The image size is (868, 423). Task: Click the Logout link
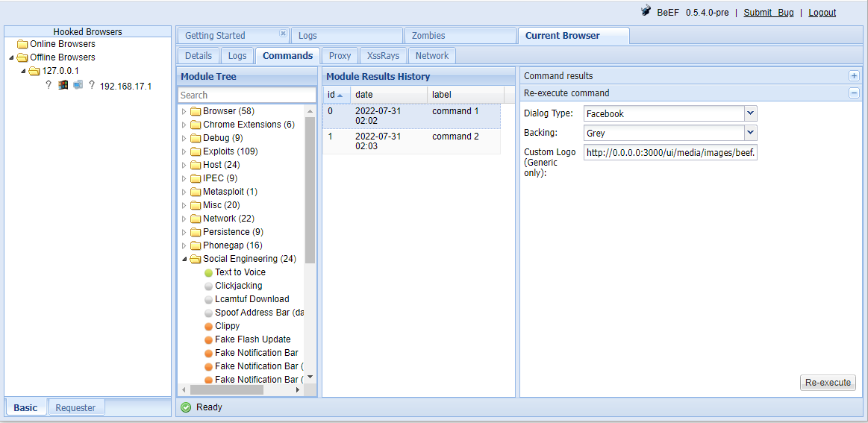[822, 13]
